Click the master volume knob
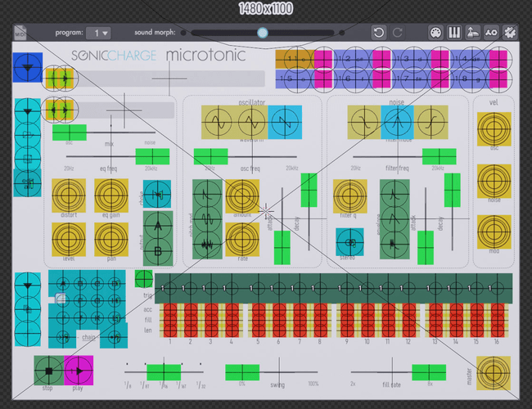Image resolution: width=532 pixels, height=409 pixels. coord(494,373)
